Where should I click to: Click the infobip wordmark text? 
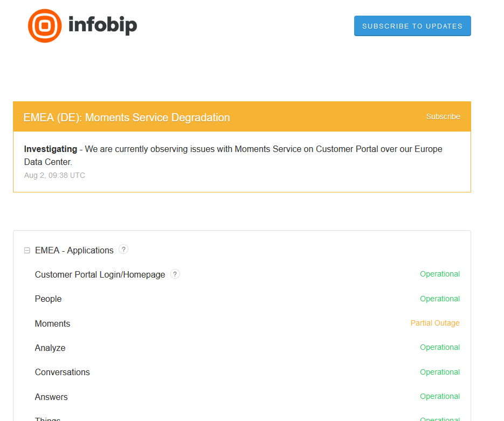point(102,25)
